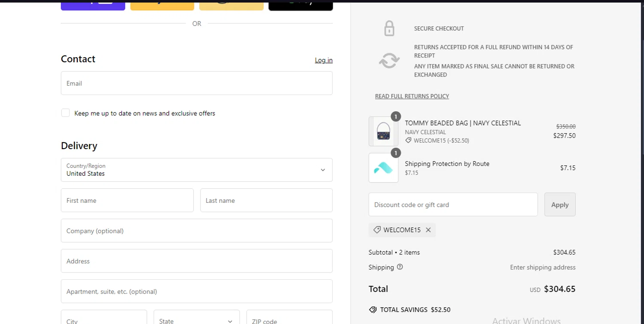Click the First name field

coord(127,200)
